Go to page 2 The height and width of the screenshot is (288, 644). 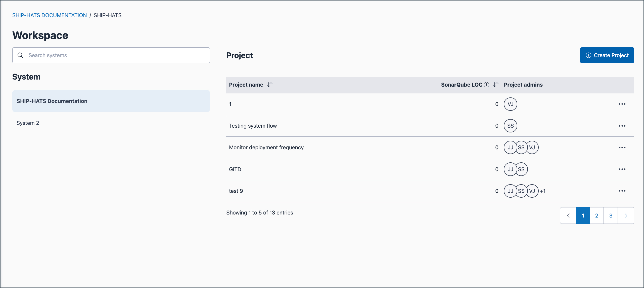click(597, 215)
